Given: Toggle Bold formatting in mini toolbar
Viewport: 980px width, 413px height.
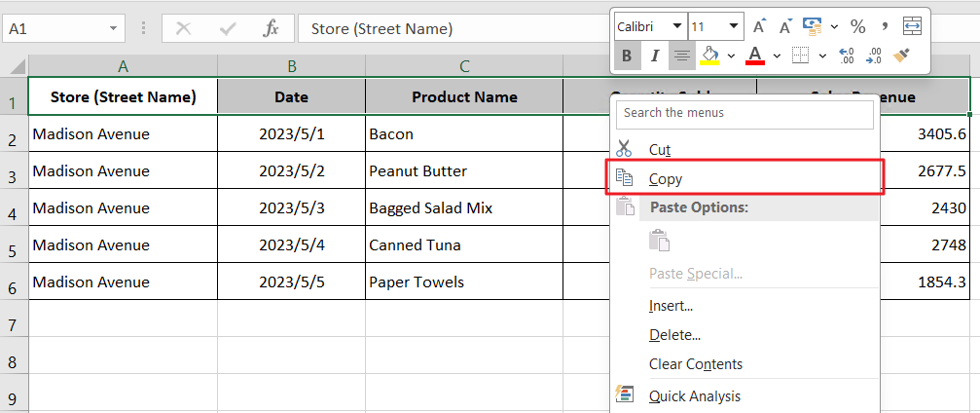Looking at the screenshot, I should (627, 56).
